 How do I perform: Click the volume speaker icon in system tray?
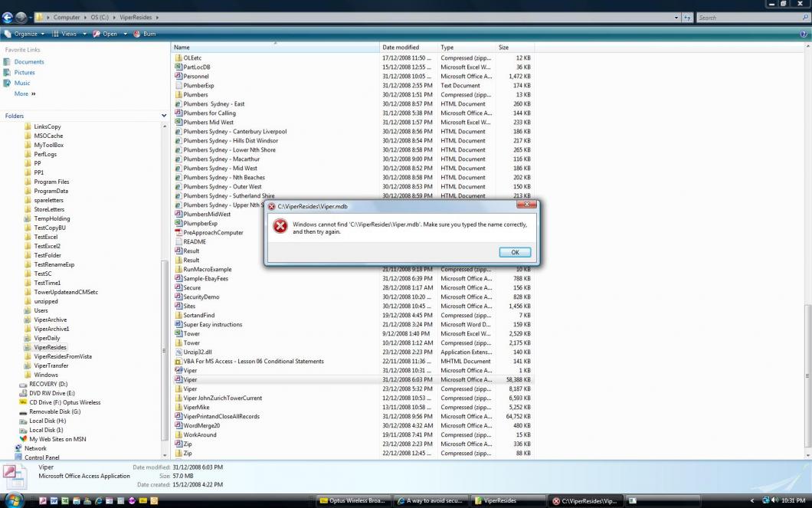(774, 500)
